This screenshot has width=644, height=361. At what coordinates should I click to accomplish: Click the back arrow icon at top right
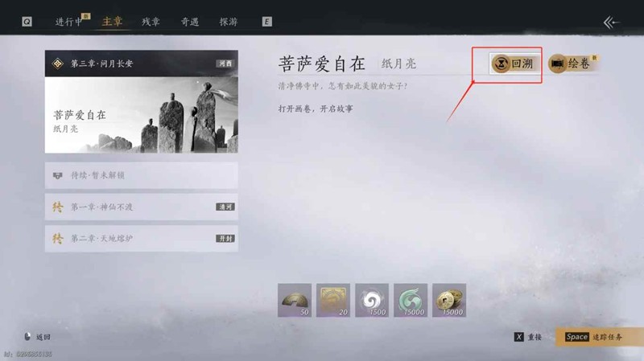coord(611,23)
